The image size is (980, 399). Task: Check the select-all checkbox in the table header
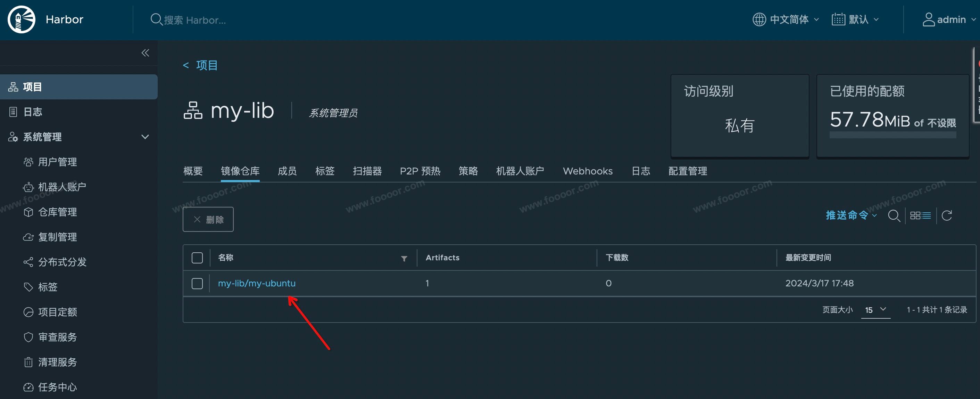197,258
